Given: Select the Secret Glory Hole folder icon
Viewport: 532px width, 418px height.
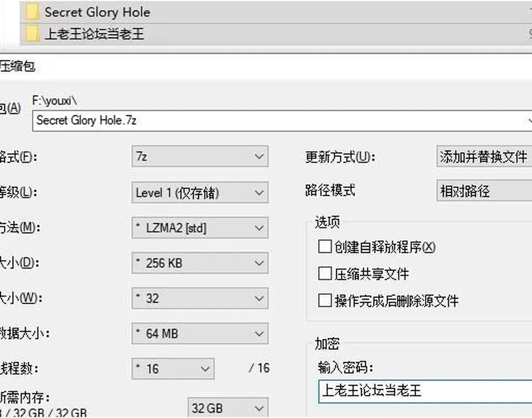Looking at the screenshot, I should point(33,12).
